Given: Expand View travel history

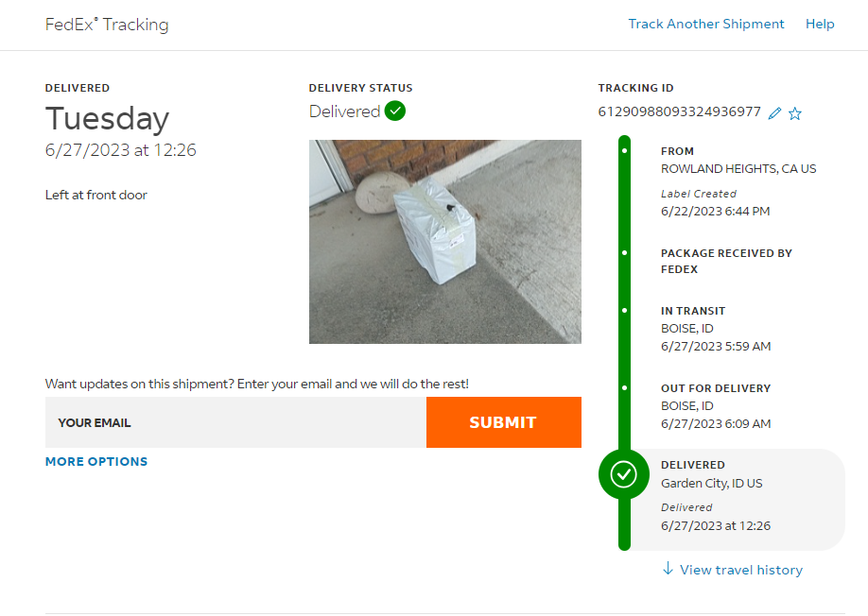Looking at the screenshot, I should [740, 570].
